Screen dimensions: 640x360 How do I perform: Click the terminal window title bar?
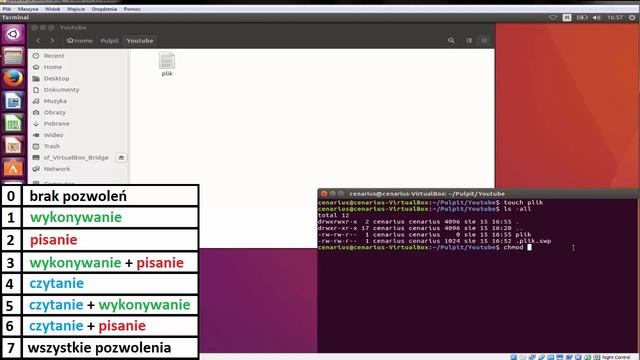click(x=478, y=194)
